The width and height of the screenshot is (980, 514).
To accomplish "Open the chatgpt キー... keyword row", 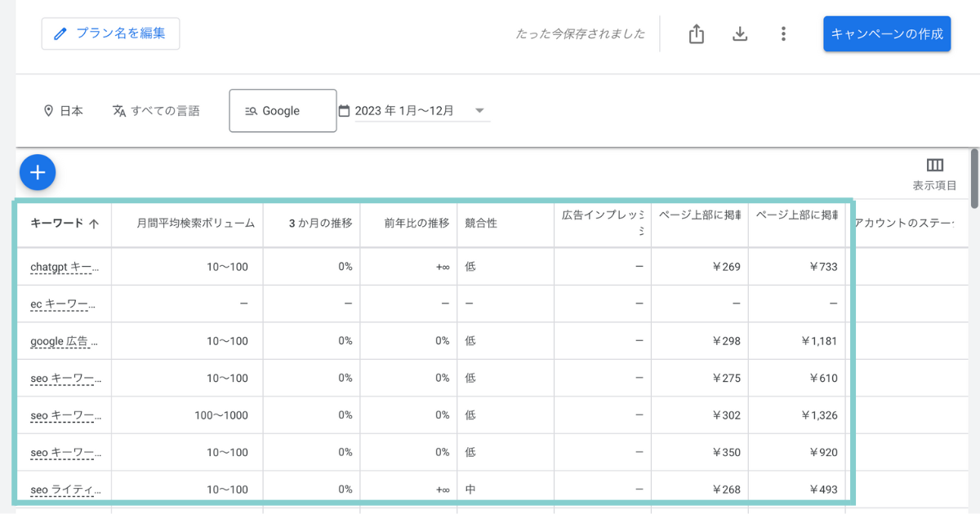I will pyautogui.click(x=65, y=267).
